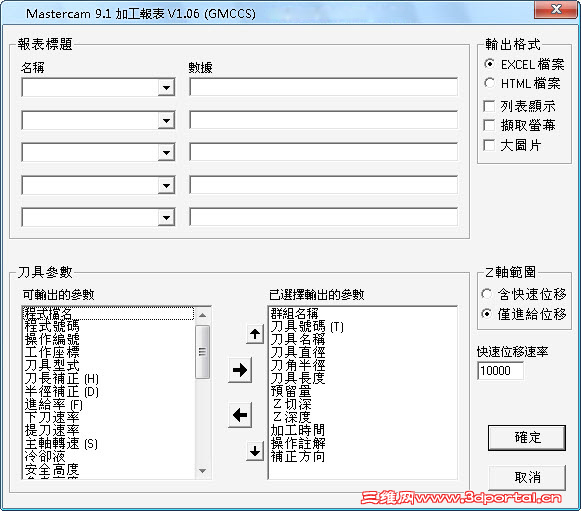The height and width of the screenshot is (511, 581).
Task: Open the fourth 名稱 dropdown
Action: pos(166,185)
